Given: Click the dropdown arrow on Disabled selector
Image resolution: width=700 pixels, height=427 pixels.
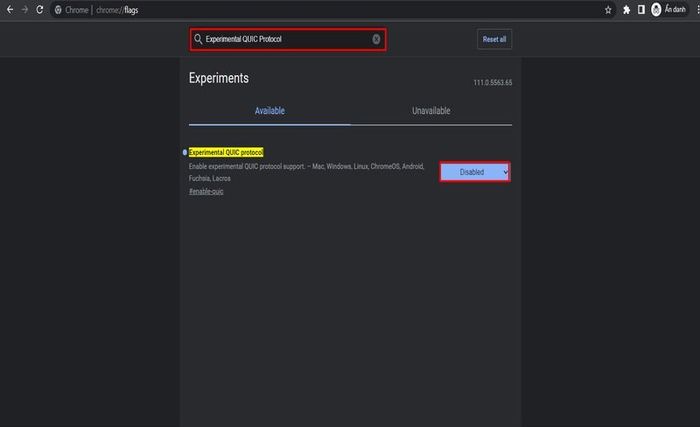Looking at the screenshot, I should point(505,172).
